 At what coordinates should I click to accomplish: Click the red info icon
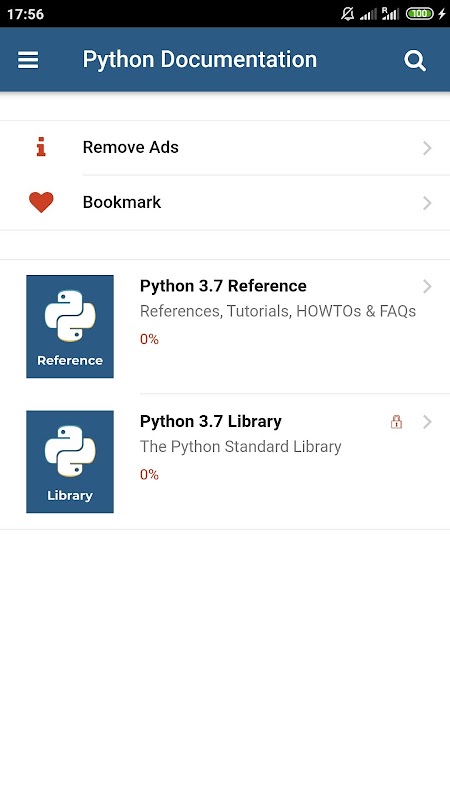pos(41,147)
